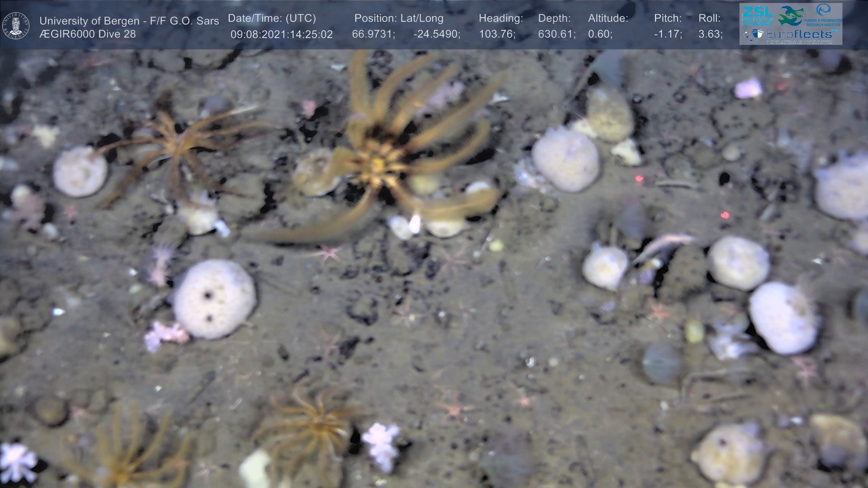Viewport: 868px width, 488px height.
Task: Click the green and blue fish logo
Action: (790, 16)
